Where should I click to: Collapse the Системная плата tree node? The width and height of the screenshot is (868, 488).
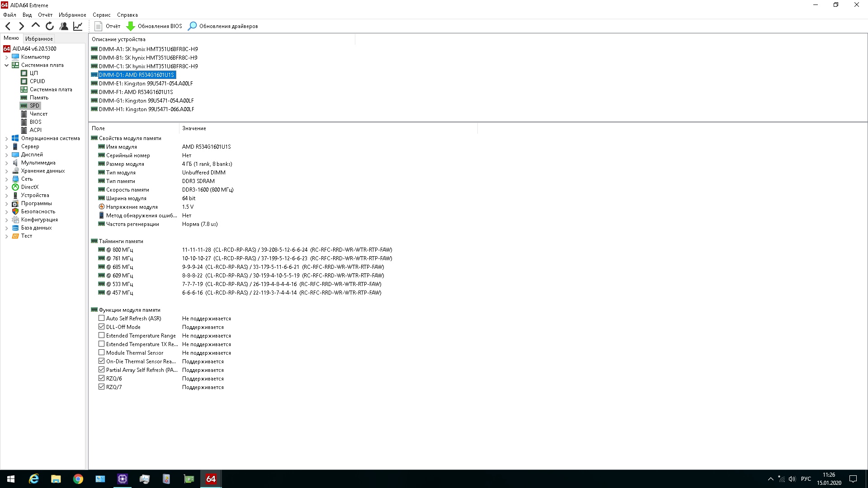[x=6, y=65]
